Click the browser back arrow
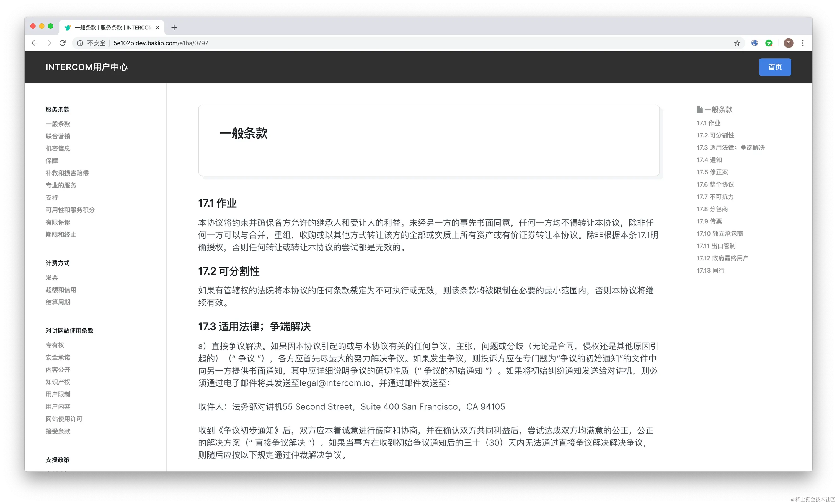Viewport: 837px width, 504px height. pyautogui.click(x=34, y=43)
